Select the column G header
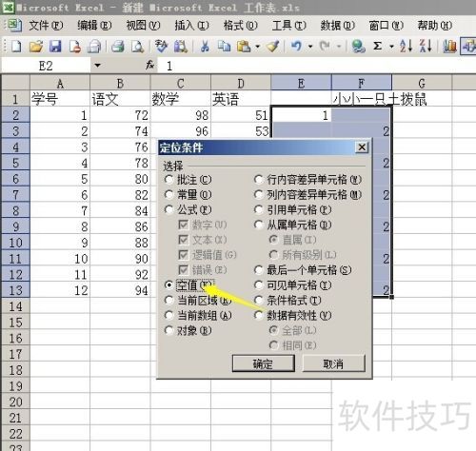The height and width of the screenshot is (451, 476). tap(422, 84)
